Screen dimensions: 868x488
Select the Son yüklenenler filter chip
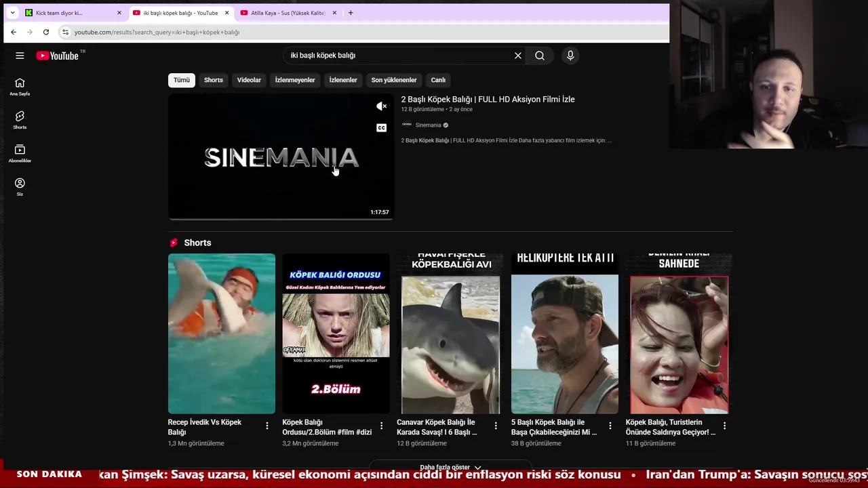tap(394, 80)
